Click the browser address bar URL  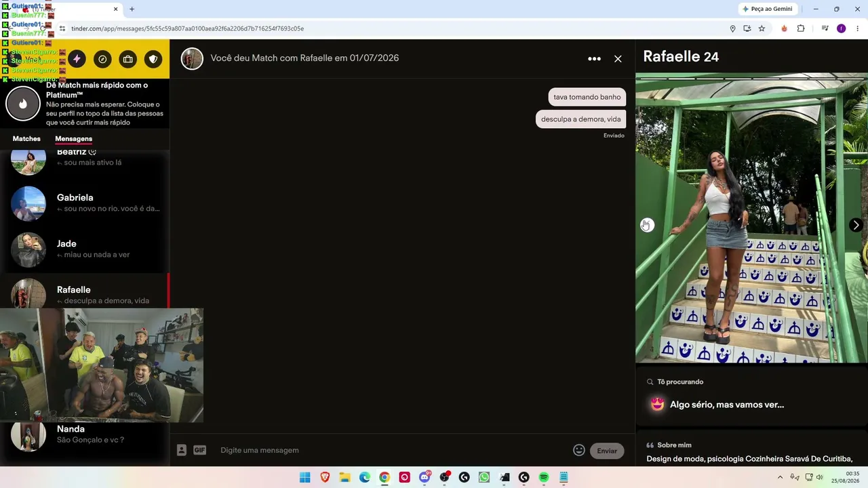click(x=187, y=28)
